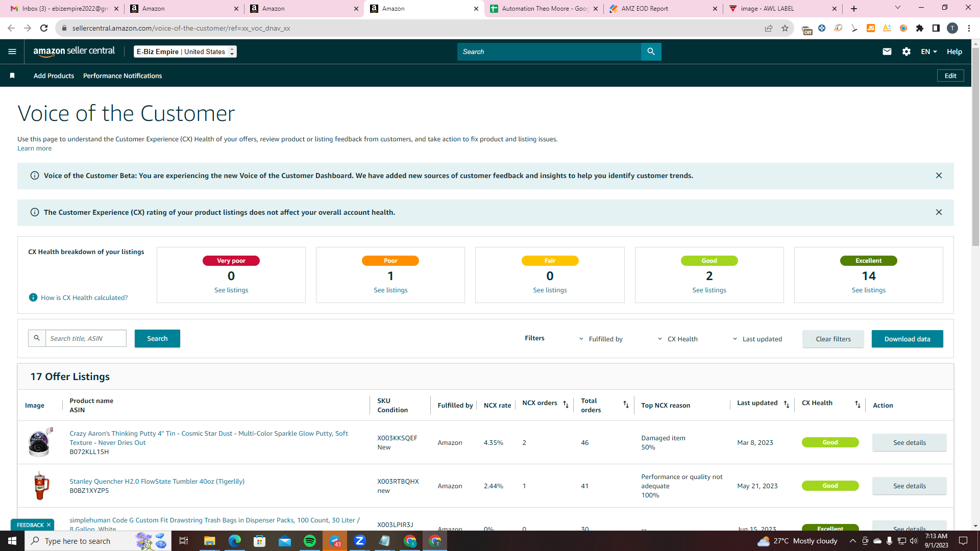This screenshot has height=551, width=980.
Task: See listings under the Good rating
Action: [709, 290]
